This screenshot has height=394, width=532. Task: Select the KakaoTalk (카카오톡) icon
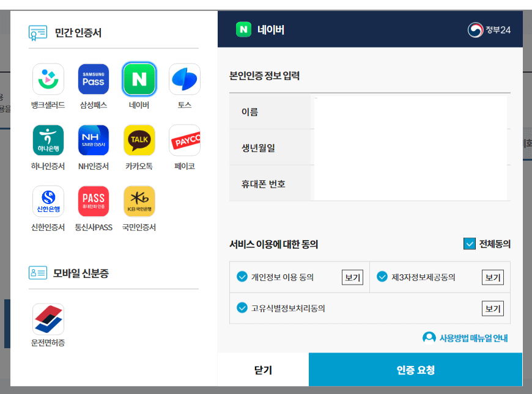click(139, 140)
